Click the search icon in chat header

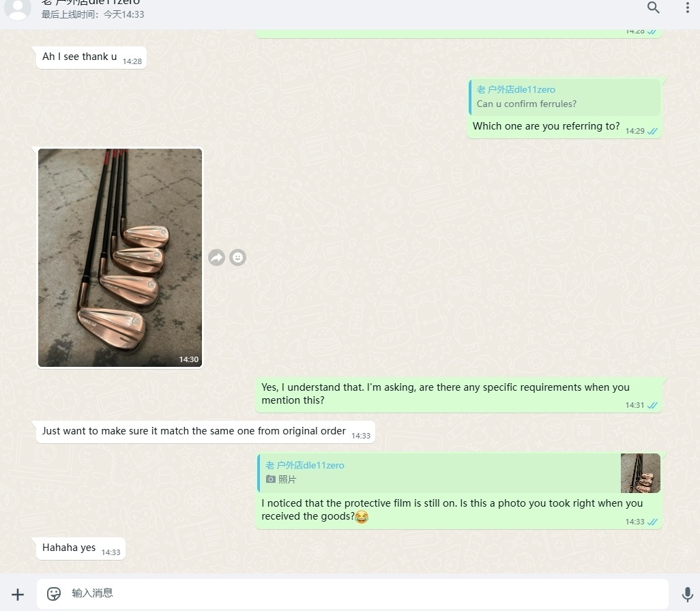[x=653, y=8]
